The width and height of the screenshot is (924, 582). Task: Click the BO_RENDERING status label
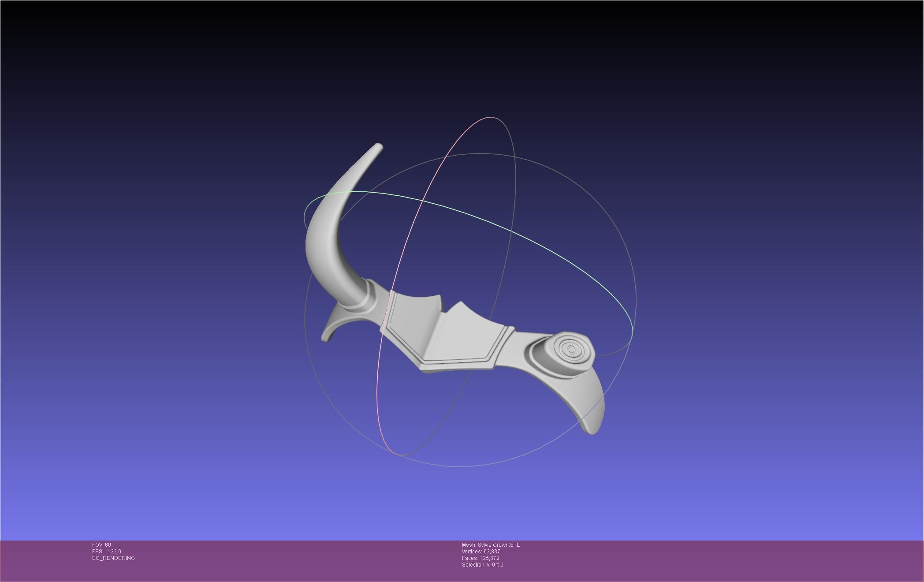tap(113, 558)
